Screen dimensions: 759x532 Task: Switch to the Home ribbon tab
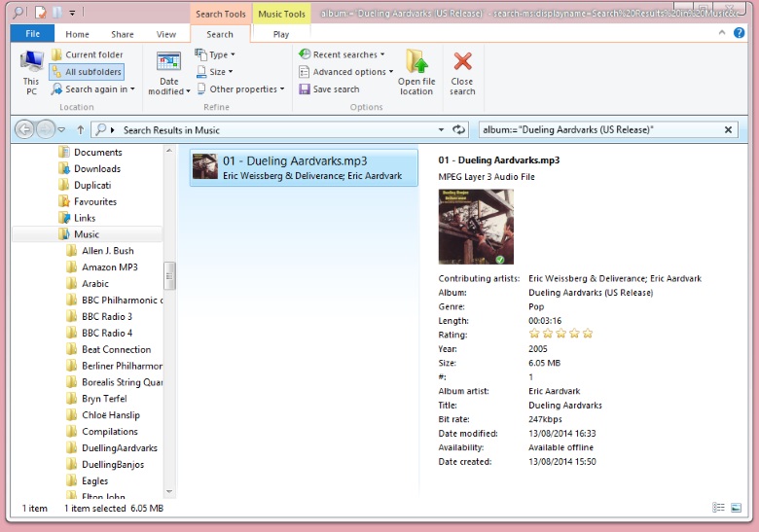pos(78,34)
